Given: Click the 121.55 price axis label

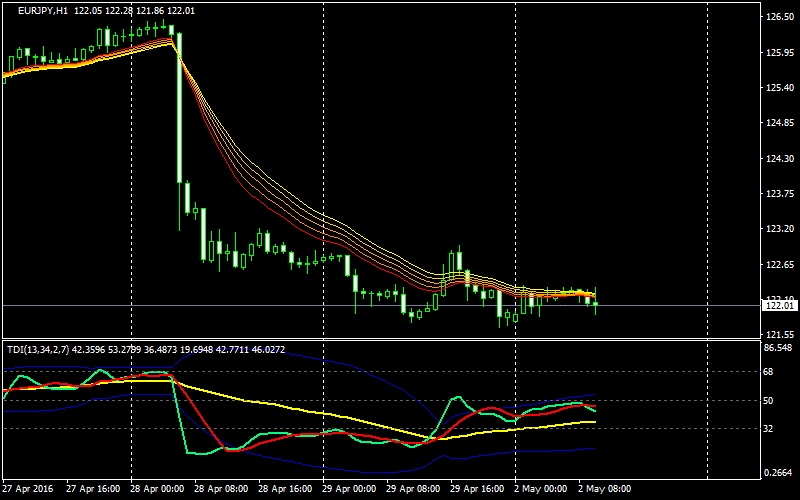Looking at the screenshot, I should coord(778,335).
